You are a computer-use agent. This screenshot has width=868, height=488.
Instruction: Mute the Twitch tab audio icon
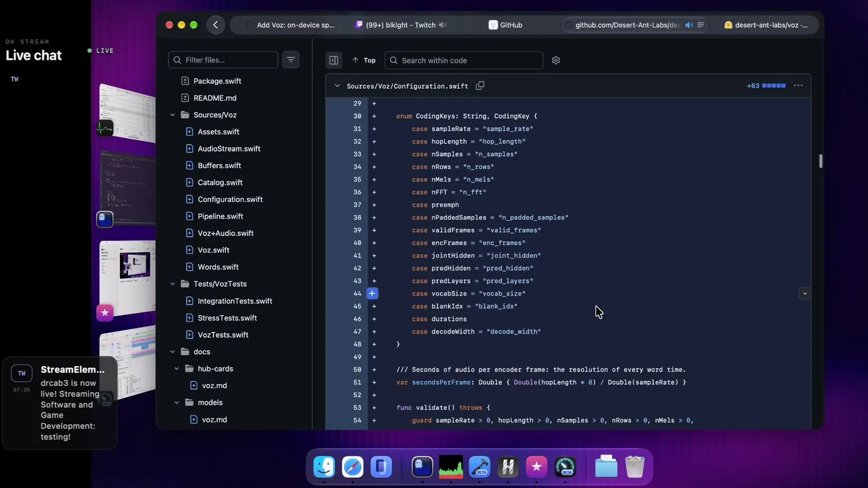[x=443, y=25]
